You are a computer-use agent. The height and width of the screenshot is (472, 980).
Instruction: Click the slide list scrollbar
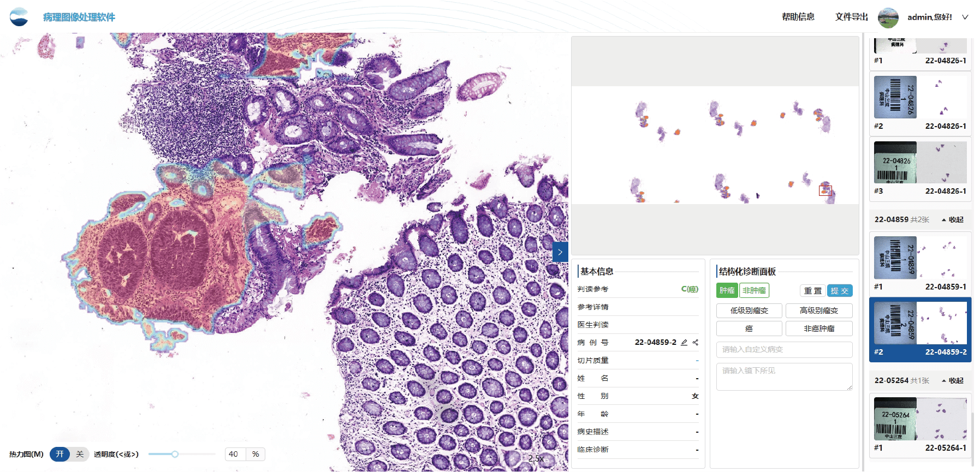click(x=974, y=440)
